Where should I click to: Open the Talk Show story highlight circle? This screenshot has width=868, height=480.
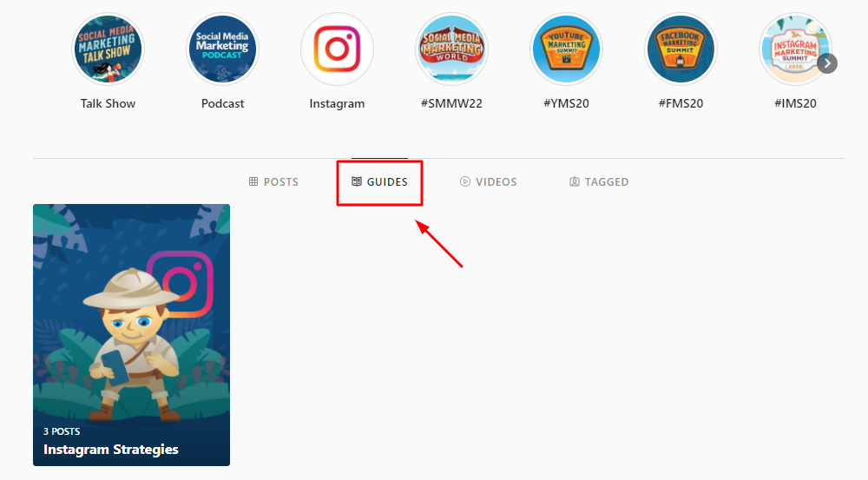[108, 49]
